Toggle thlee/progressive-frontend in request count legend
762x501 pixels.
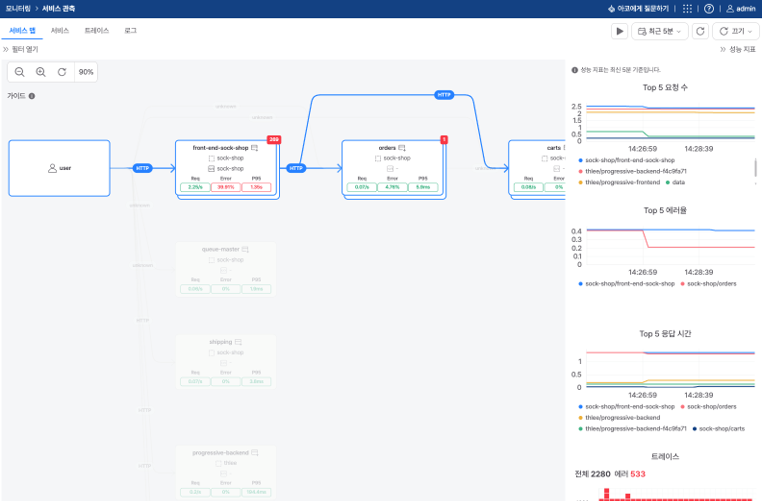(620, 182)
